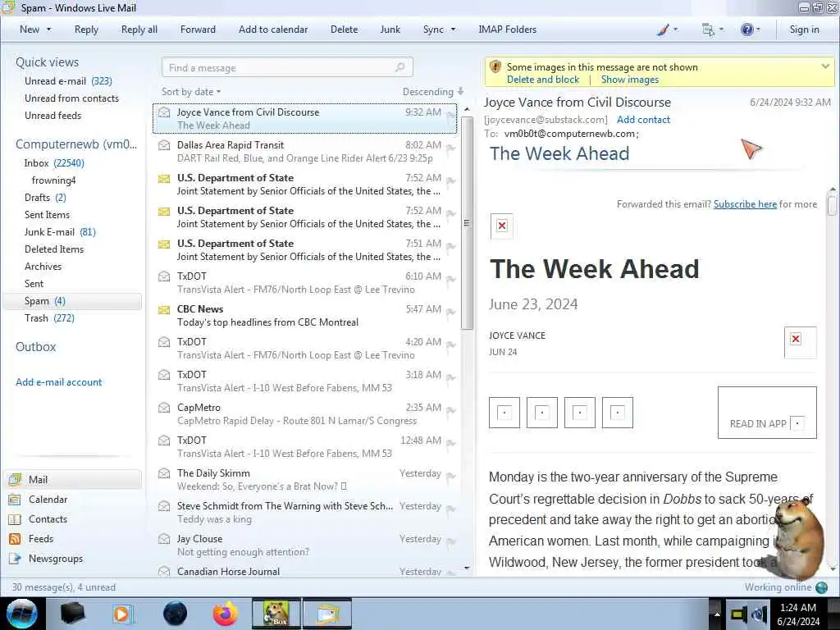Click Add to calendar in the toolbar
The width and height of the screenshot is (840, 630).
[x=273, y=30]
